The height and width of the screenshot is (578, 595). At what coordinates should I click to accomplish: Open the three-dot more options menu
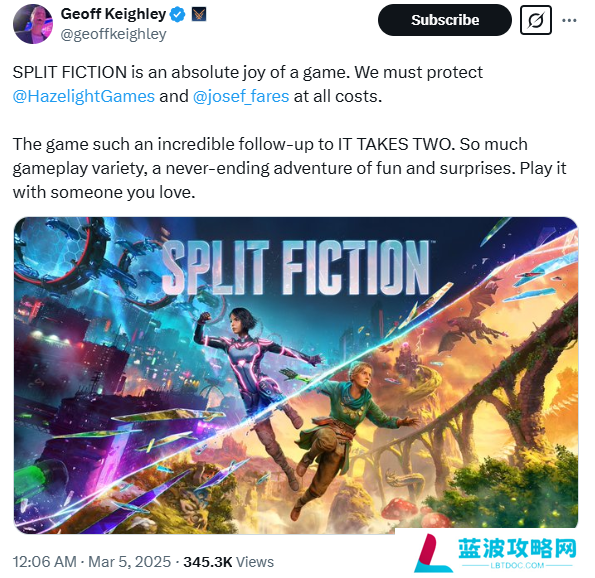coord(569,20)
